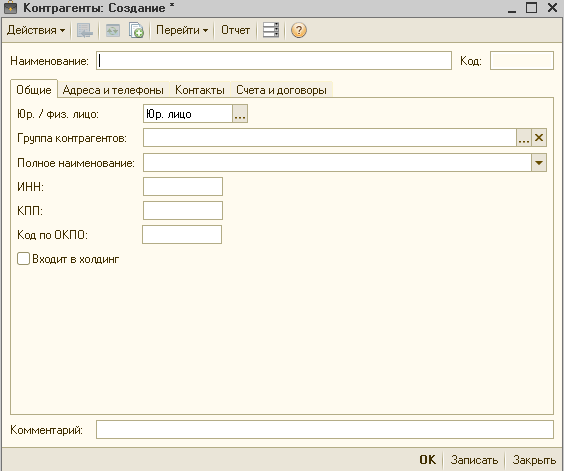
Task: Click the find-in-list toolbar icon
Action: point(85,30)
